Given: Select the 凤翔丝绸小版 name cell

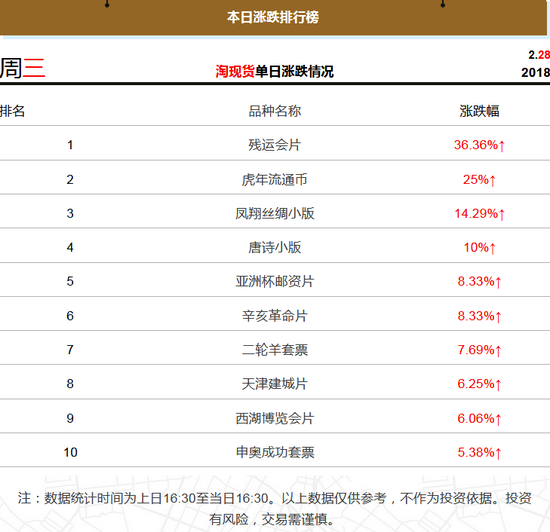Looking at the screenshot, I should [275, 213].
